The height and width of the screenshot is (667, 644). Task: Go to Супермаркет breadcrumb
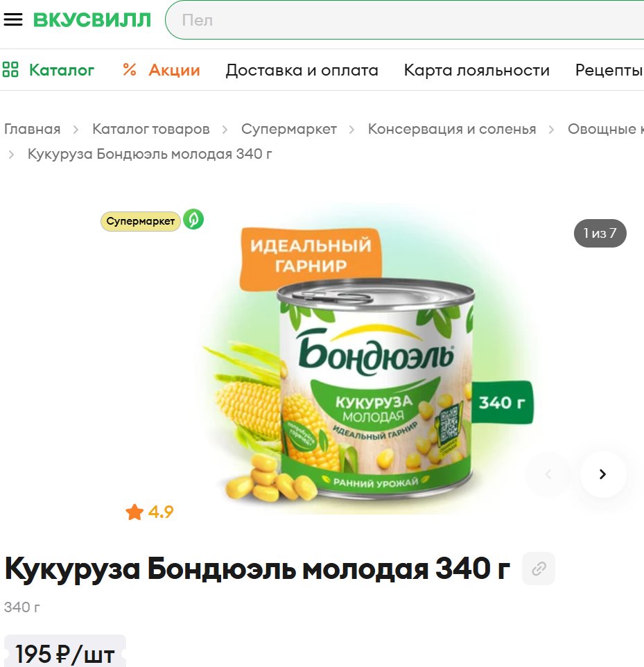click(289, 129)
